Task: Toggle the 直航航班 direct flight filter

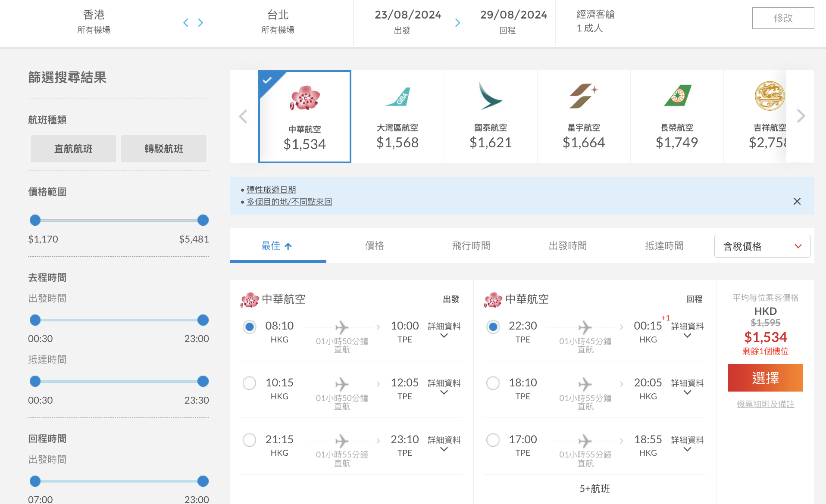Action: [73, 149]
